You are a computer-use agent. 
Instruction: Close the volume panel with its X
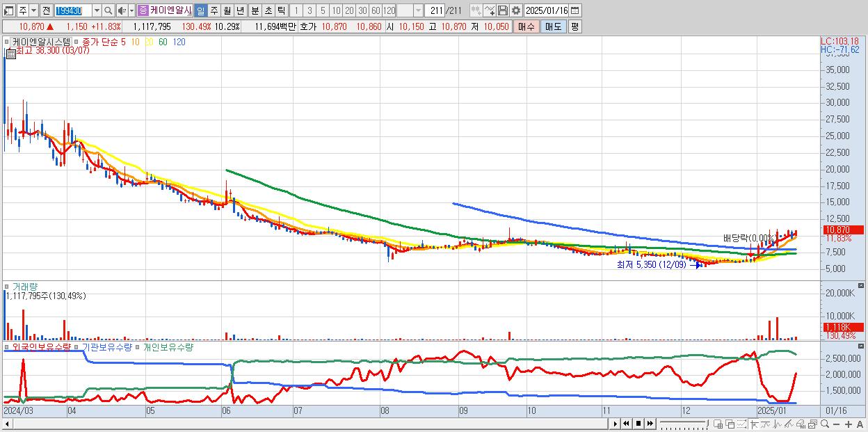(862, 285)
